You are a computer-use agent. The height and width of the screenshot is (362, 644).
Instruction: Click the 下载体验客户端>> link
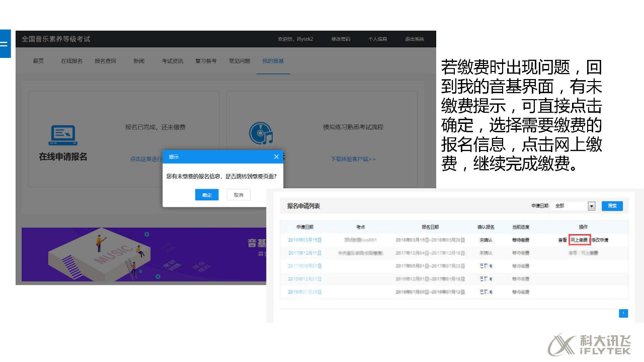coord(353,159)
